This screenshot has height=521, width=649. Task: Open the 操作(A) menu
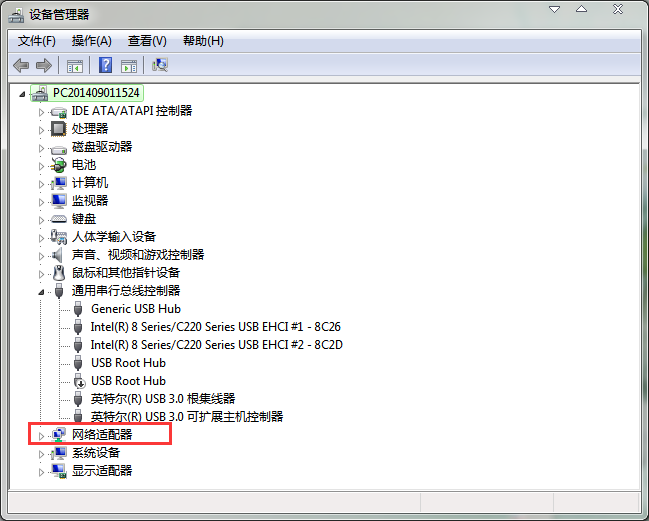click(x=91, y=41)
